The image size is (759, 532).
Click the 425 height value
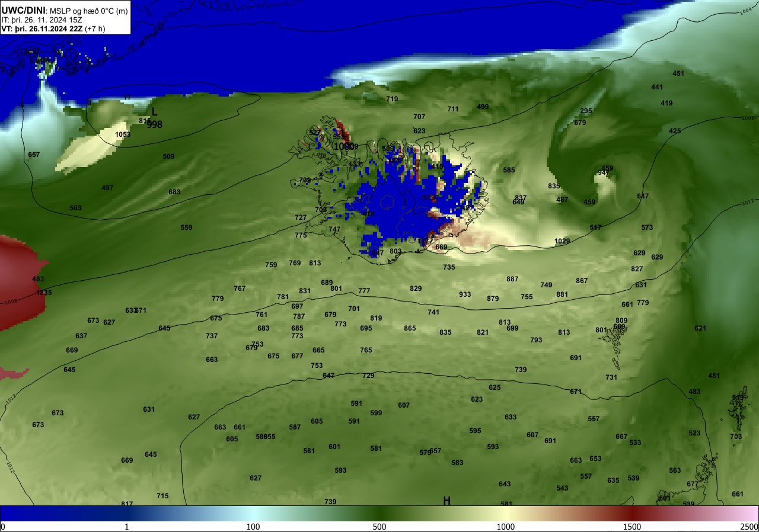coord(675,131)
